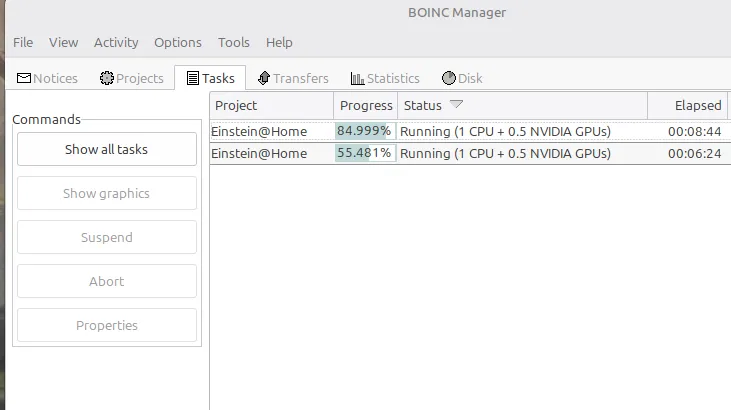
Task: Open the View menu
Action: [63, 42]
